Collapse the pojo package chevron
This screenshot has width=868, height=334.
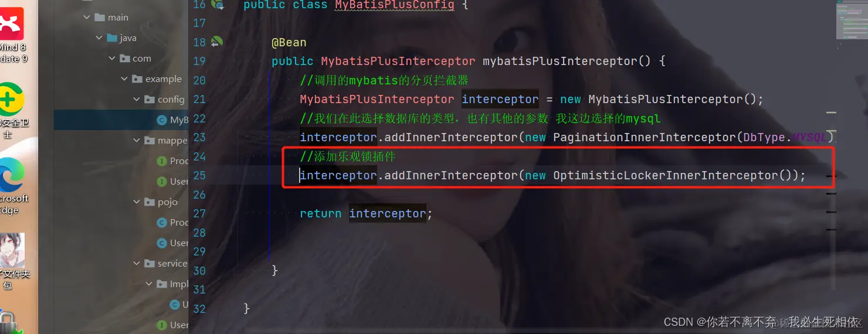point(137,202)
